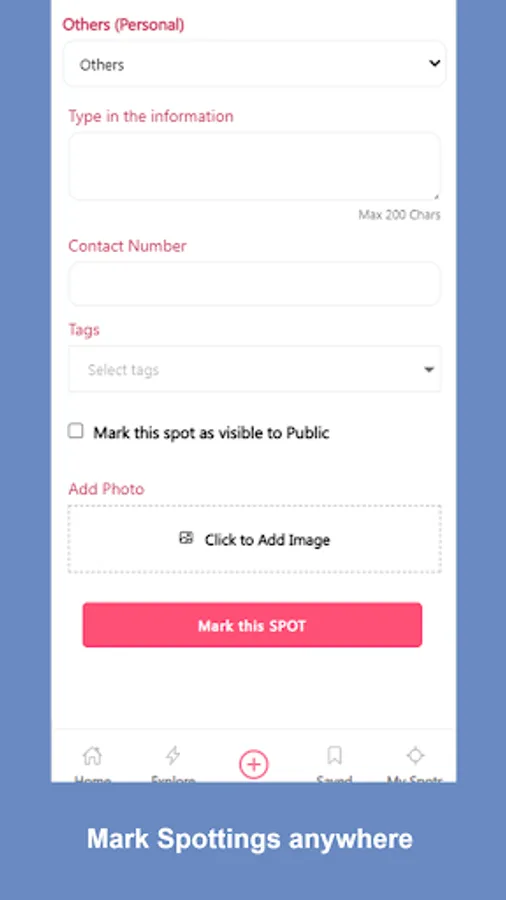
Task: Grab the textarea resize handle corner
Action: coord(436,196)
